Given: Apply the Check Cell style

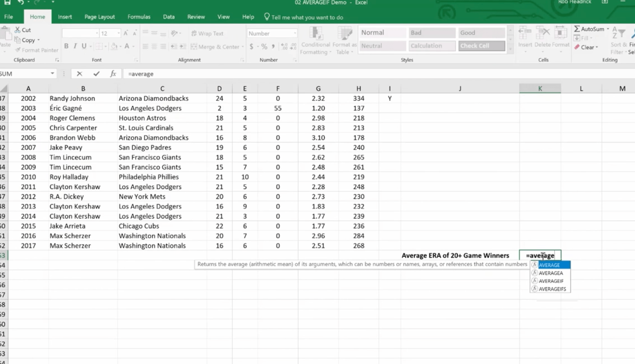Looking at the screenshot, I should tap(481, 46).
